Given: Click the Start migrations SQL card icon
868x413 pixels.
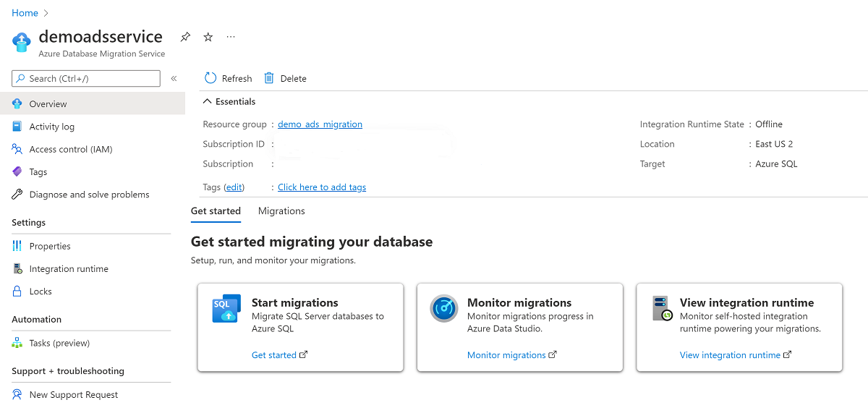Looking at the screenshot, I should (x=226, y=309).
